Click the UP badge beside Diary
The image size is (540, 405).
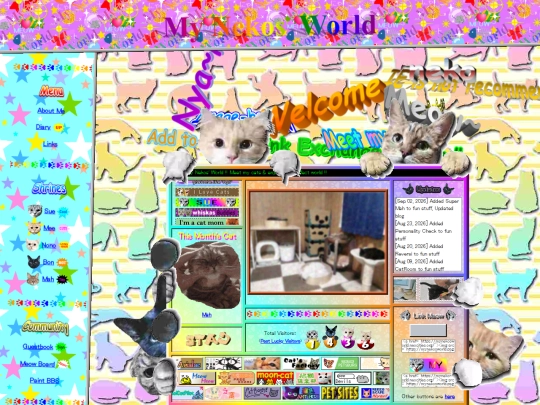(x=59, y=127)
